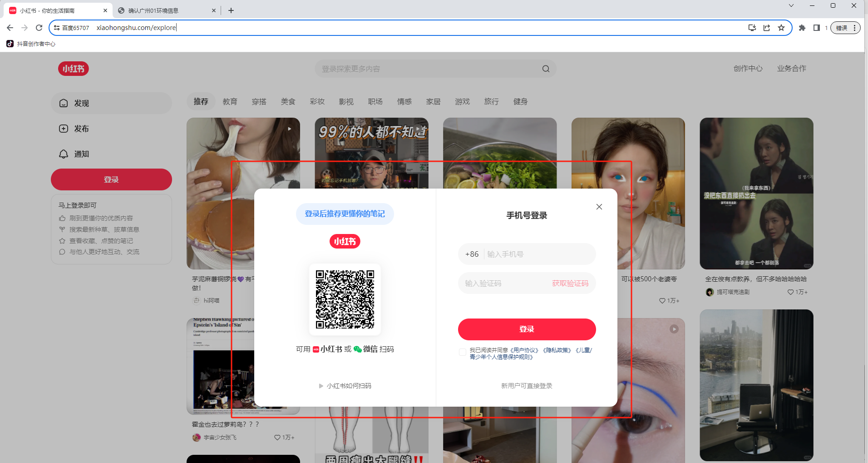Like the 霍金也去过萝莉岛 post heart
The width and height of the screenshot is (868, 463).
pos(277,438)
